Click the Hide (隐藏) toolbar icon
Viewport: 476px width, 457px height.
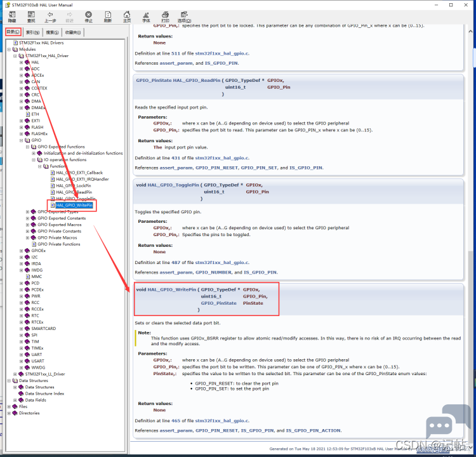click(12, 17)
